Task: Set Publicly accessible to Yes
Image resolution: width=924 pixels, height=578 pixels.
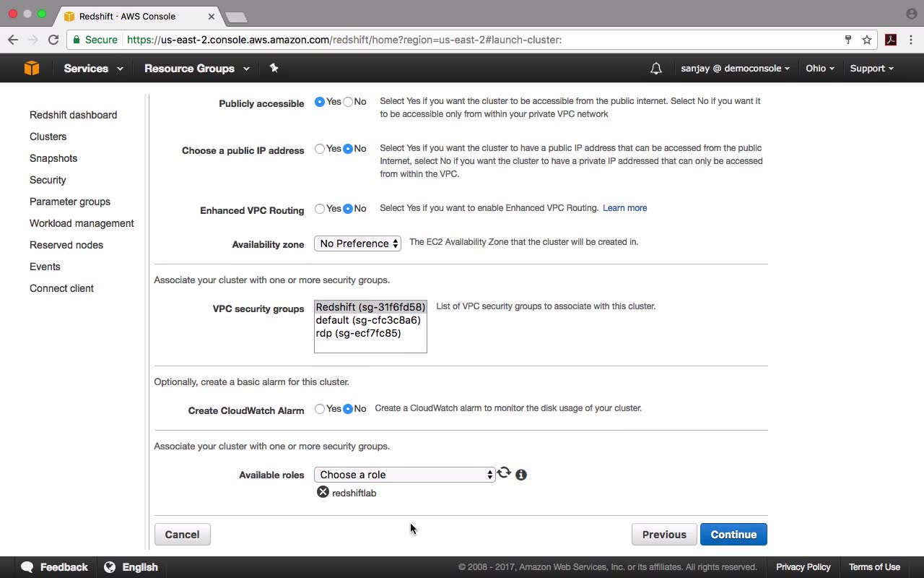Action: pos(320,102)
